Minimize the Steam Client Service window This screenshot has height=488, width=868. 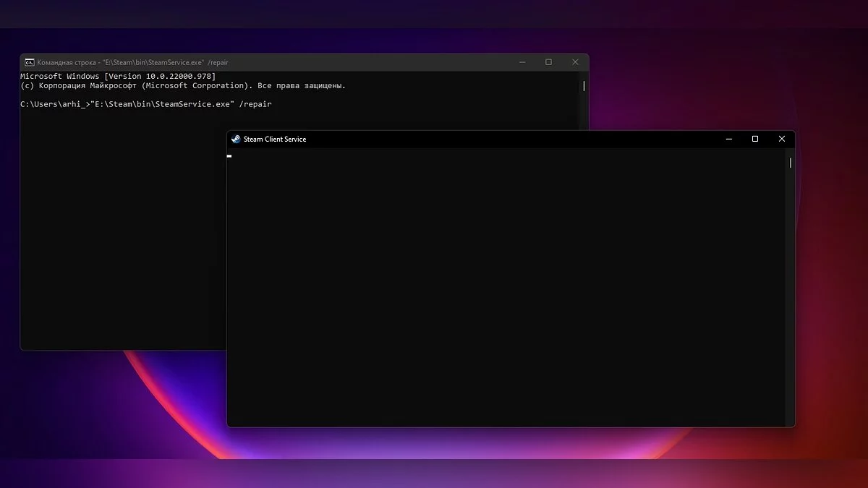(x=728, y=139)
